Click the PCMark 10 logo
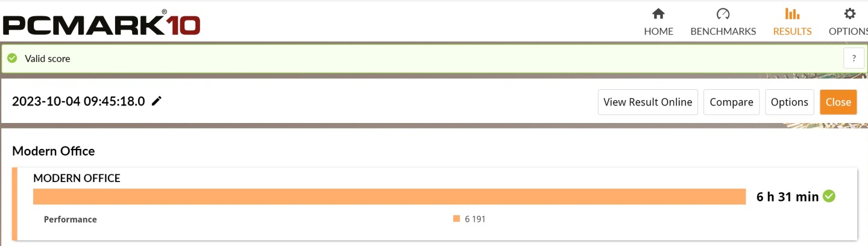Screen dimensions: 868x246 click(x=101, y=23)
